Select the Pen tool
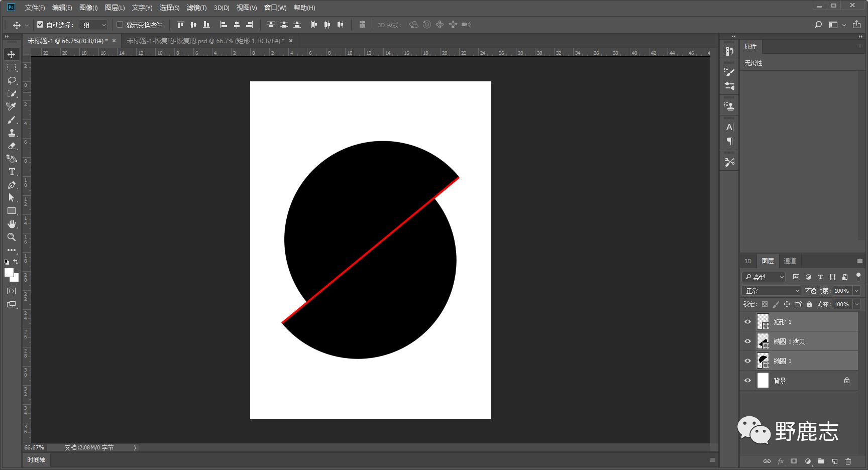Viewport: 868px width, 470px height. (12, 185)
